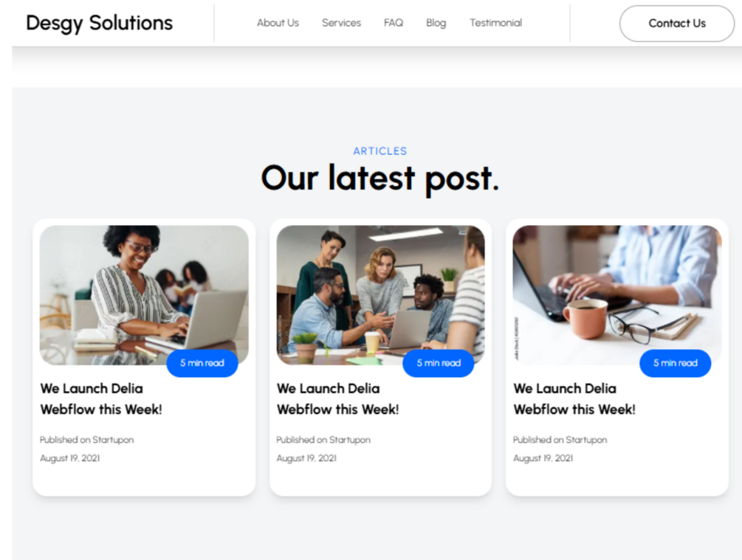Click the August 19, 2021 date in second card

(306, 458)
